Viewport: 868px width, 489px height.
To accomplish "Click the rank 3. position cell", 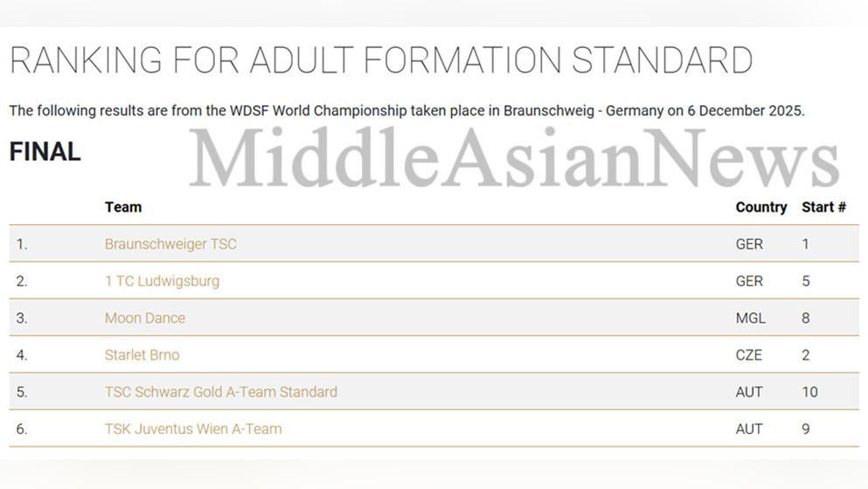I will (x=22, y=318).
